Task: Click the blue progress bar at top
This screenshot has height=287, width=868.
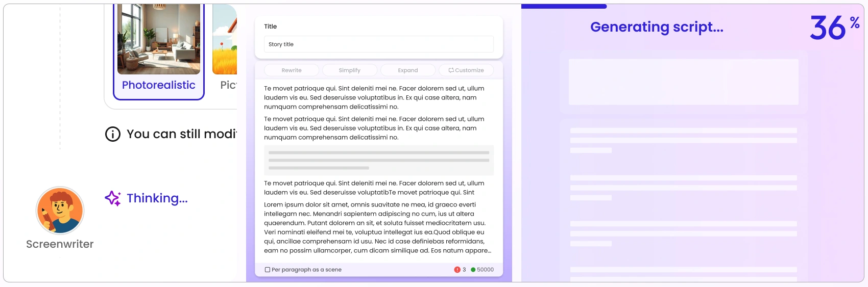Action: pyautogui.click(x=564, y=6)
